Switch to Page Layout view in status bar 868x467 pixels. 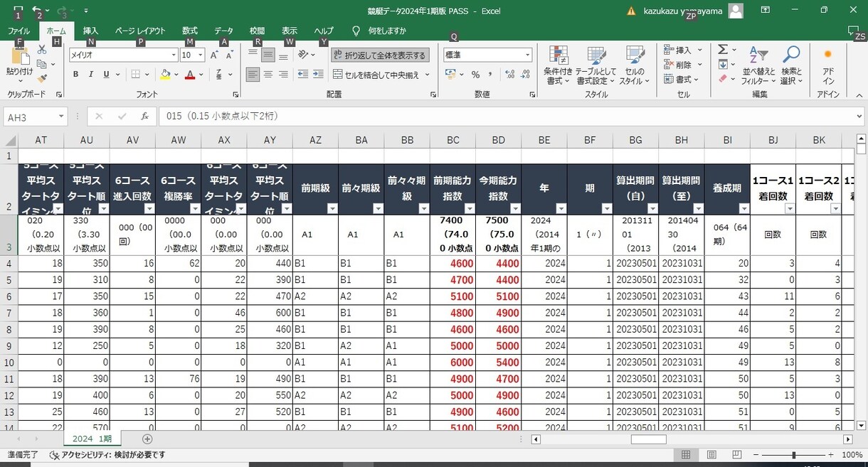click(x=711, y=455)
